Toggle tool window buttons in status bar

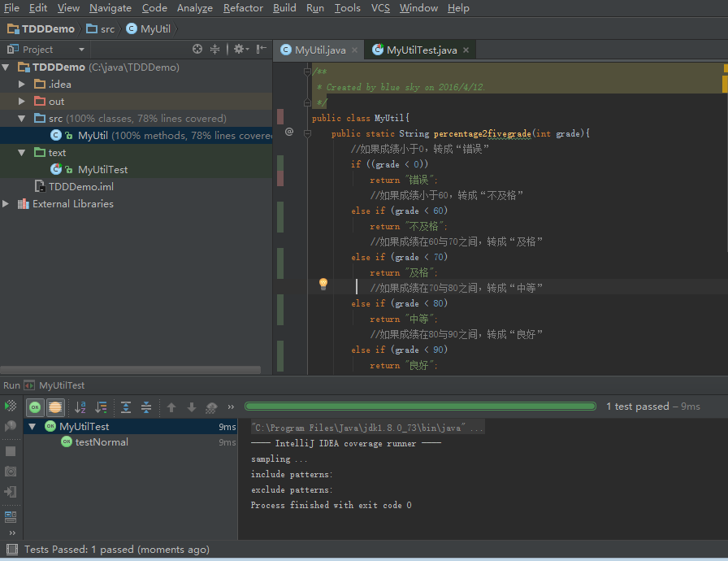pyautogui.click(x=12, y=550)
